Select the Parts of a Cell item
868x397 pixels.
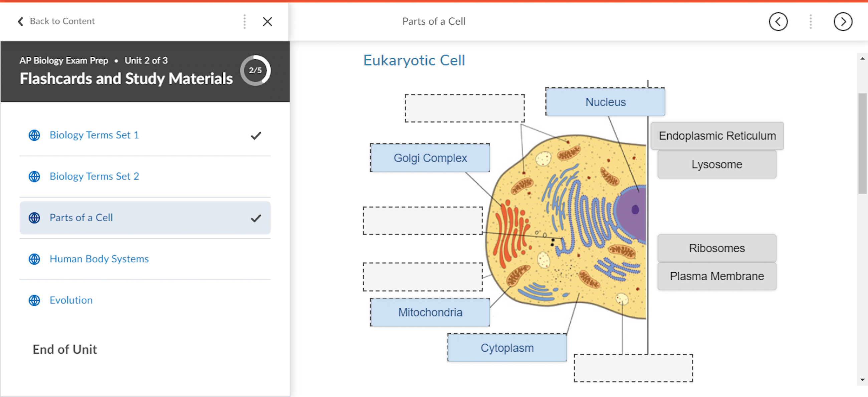(x=81, y=218)
